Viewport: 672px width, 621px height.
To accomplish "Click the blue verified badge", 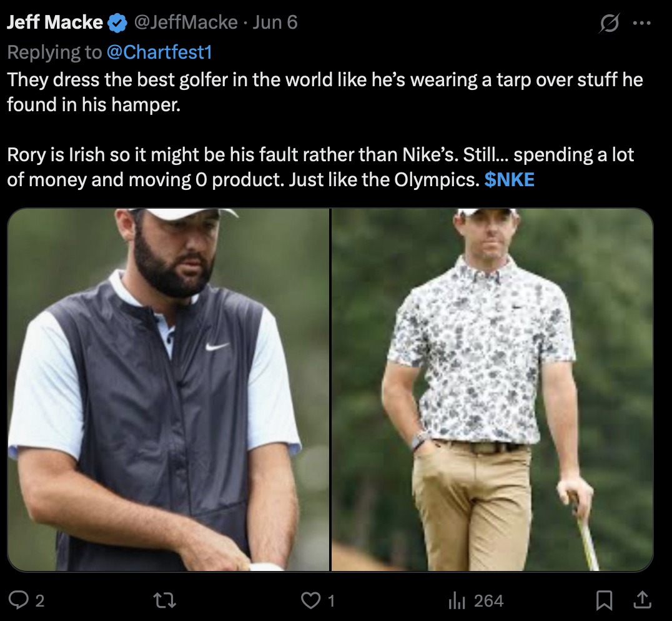I will [x=117, y=23].
